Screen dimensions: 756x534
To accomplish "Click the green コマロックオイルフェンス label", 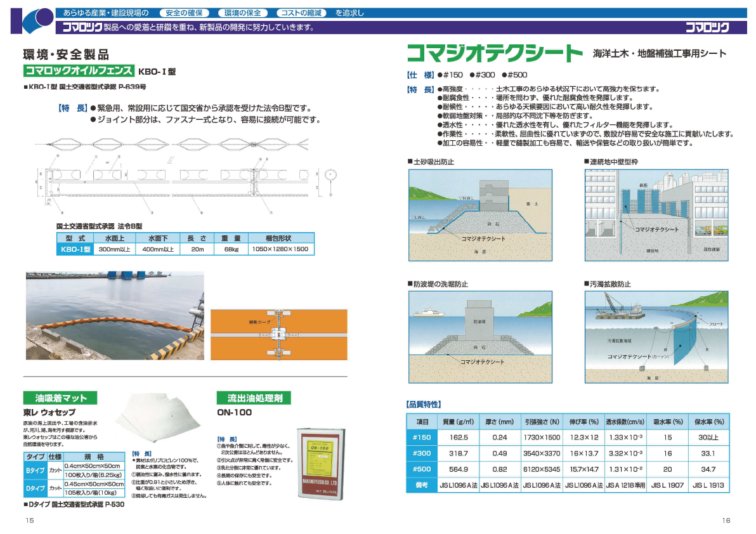I will 79,71.
